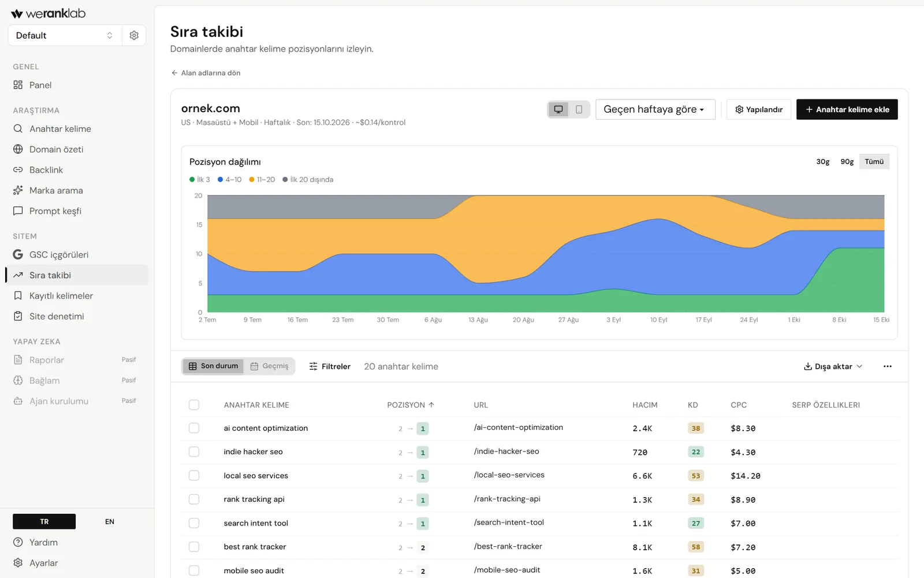
Task: Click the Backlink chain icon
Action: coord(18,170)
